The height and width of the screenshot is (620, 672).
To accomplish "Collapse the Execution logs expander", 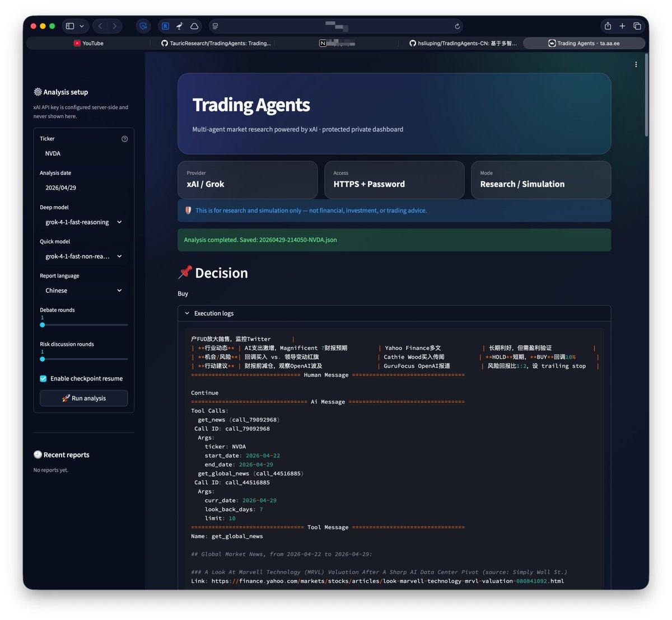I will click(394, 313).
